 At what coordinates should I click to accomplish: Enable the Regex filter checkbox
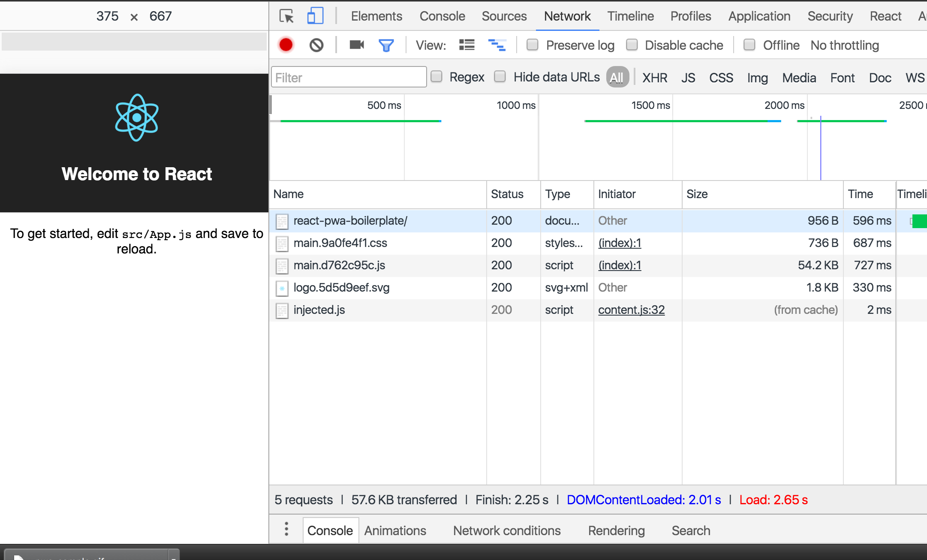(x=436, y=77)
